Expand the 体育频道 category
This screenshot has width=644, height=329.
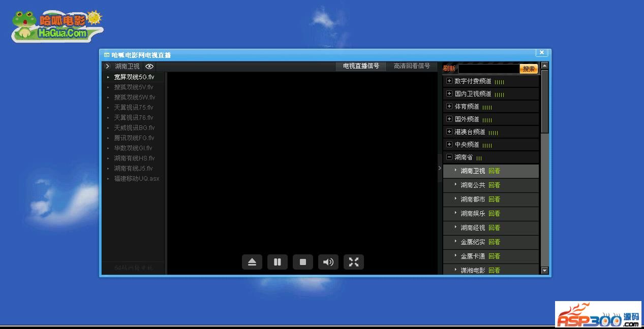(x=449, y=106)
